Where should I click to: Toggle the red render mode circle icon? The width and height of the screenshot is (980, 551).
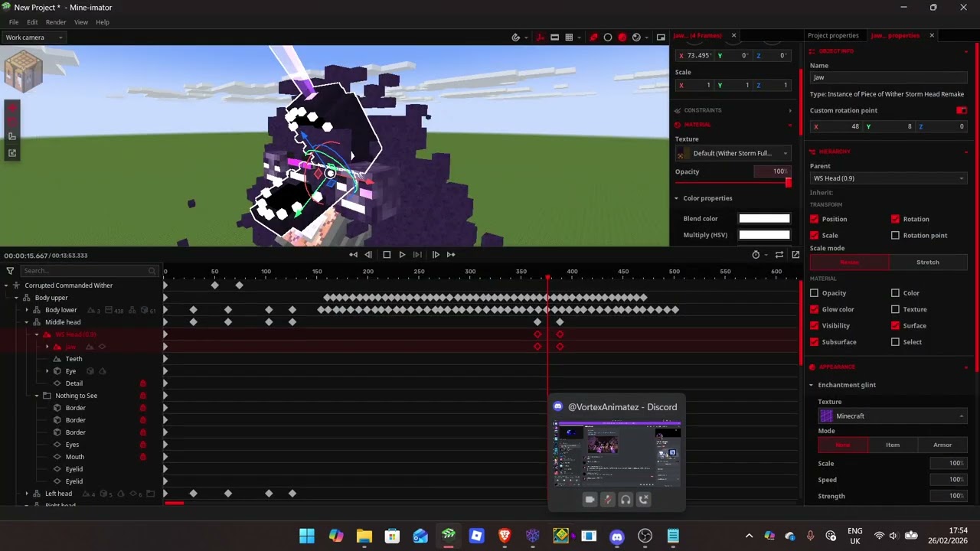[x=622, y=37]
